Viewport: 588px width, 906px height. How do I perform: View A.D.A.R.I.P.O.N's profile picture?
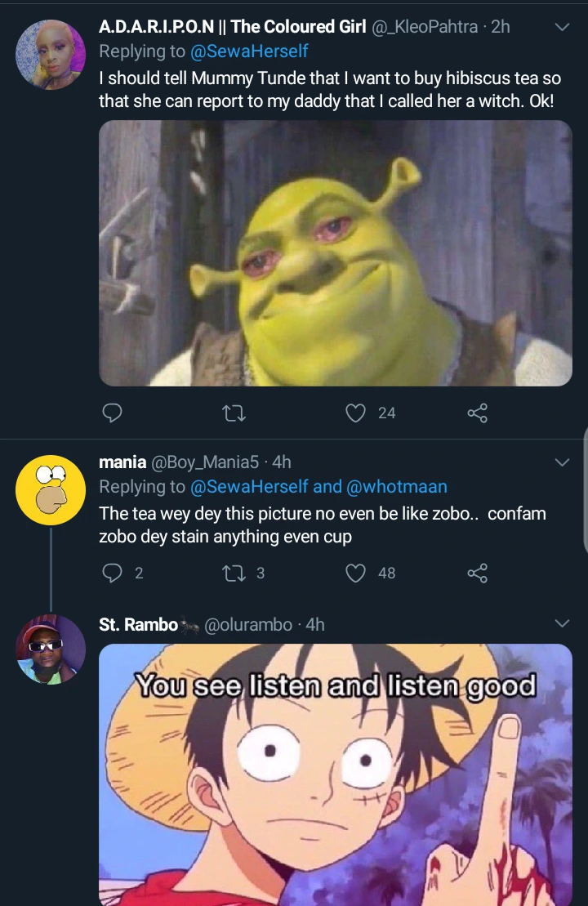coord(51,55)
